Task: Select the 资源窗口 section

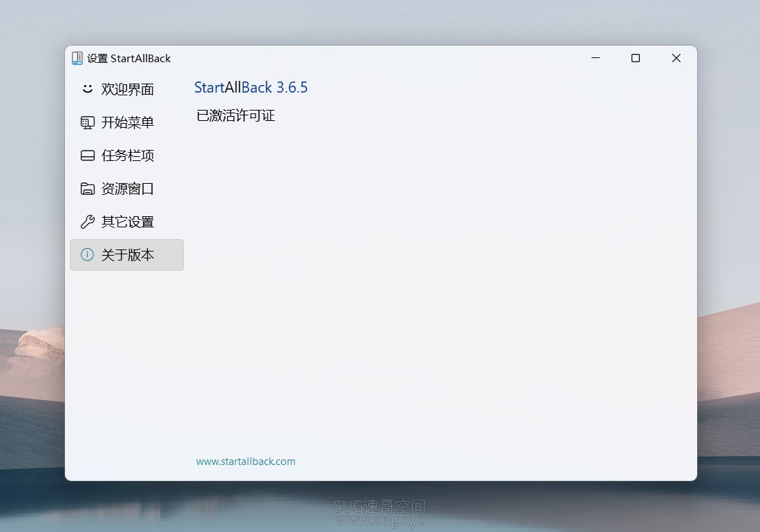Action: (126, 189)
